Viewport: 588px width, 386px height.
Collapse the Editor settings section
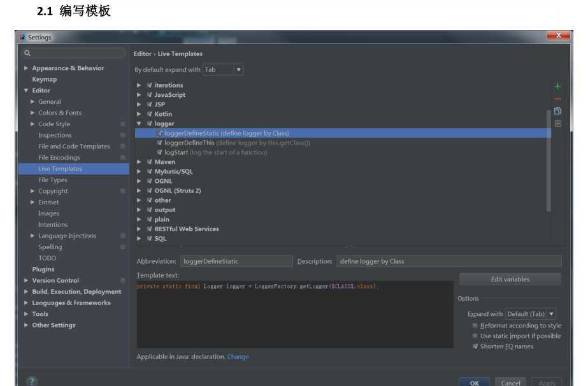(x=26, y=90)
